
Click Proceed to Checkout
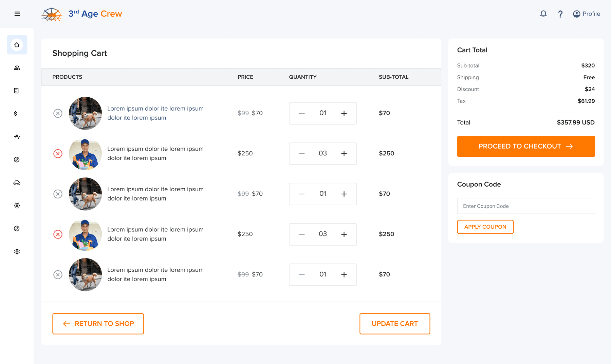pos(526,146)
